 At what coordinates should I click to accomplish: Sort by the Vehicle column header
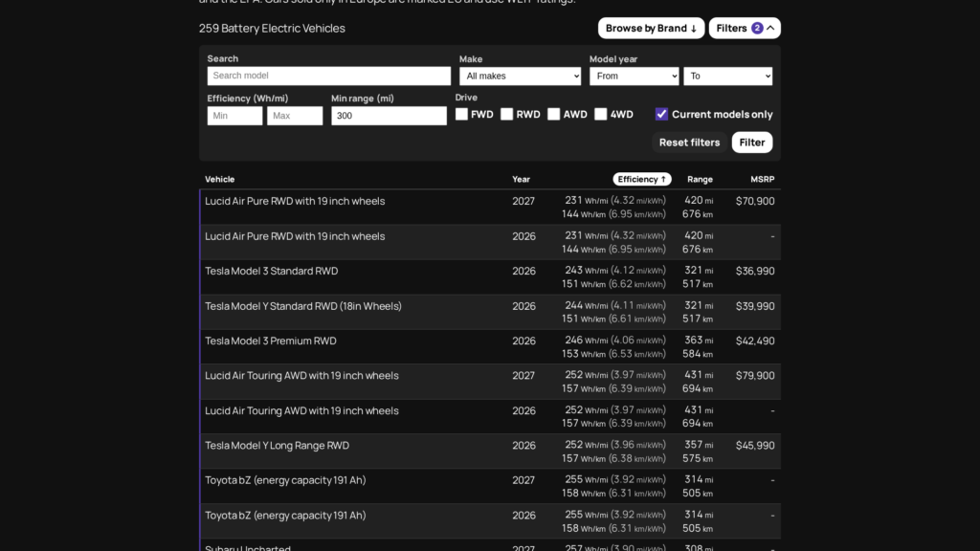(x=220, y=179)
